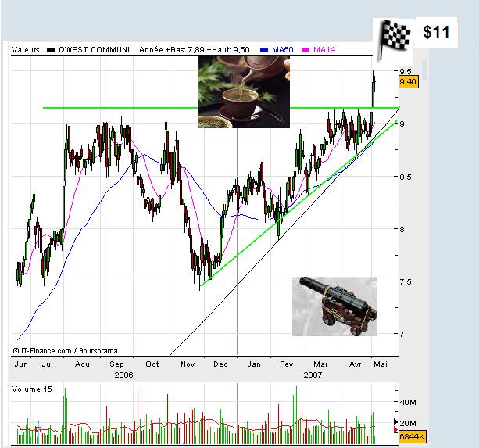Click the cannon image thumbnail

334,306
